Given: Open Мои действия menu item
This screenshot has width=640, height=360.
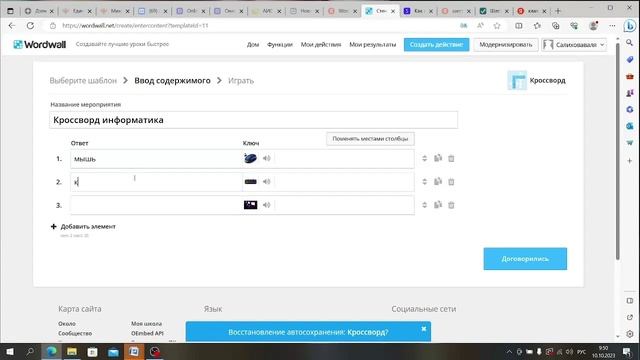Looking at the screenshot, I should pos(321,44).
